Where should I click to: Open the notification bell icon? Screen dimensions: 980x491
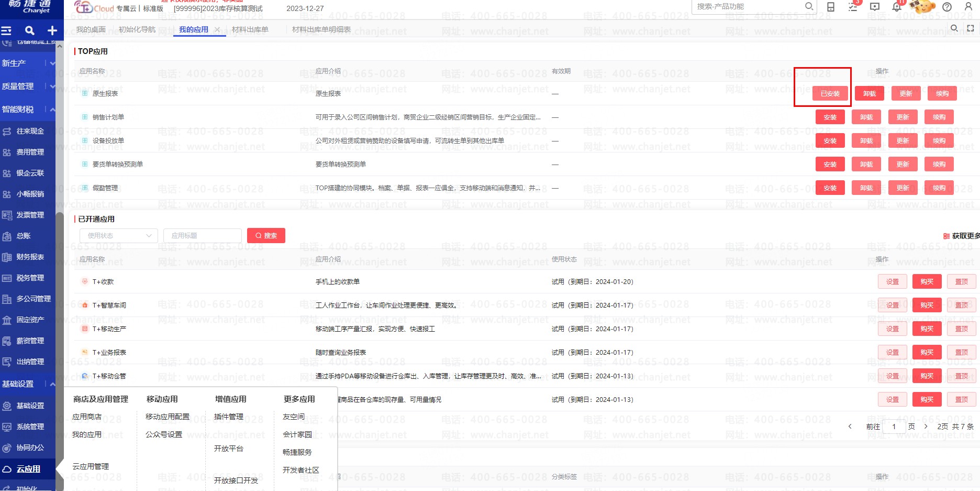pos(897,6)
